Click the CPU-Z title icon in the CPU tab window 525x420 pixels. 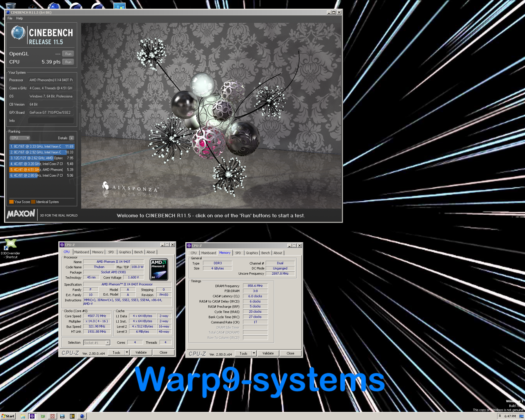(62, 245)
